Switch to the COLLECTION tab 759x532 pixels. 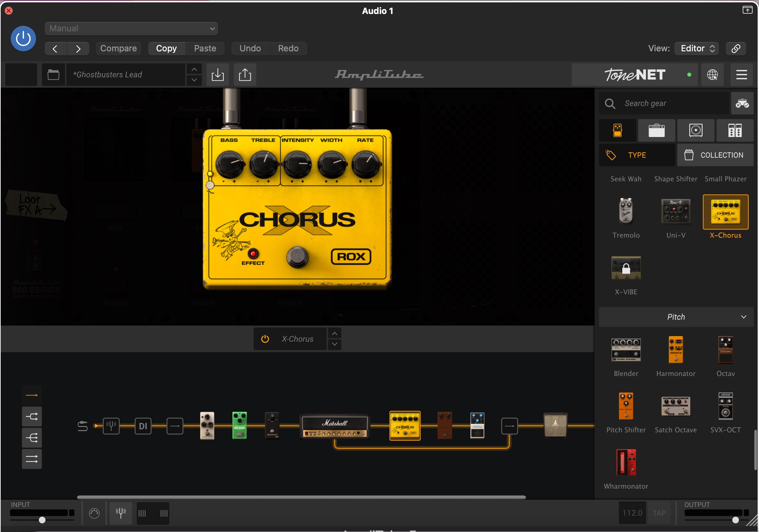pyautogui.click(x=715, y=155)
